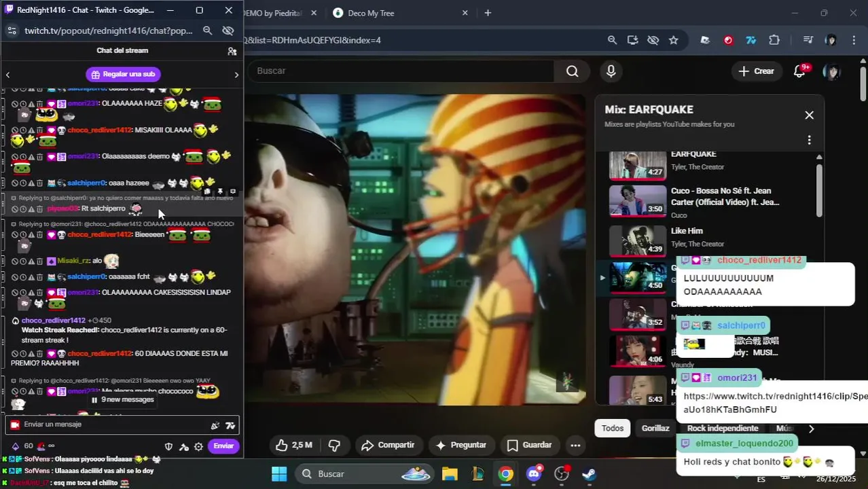The height and width of the screenshot is (489, 868).
Task: Open Roblox extension icon in Chrome toolbar
Action: pyautogui.click(x=705, y=40)
